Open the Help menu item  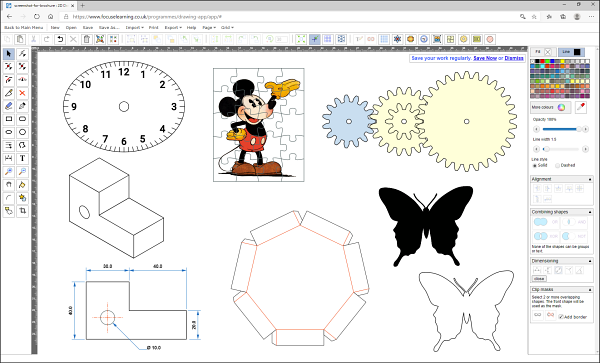click(191, 28)
